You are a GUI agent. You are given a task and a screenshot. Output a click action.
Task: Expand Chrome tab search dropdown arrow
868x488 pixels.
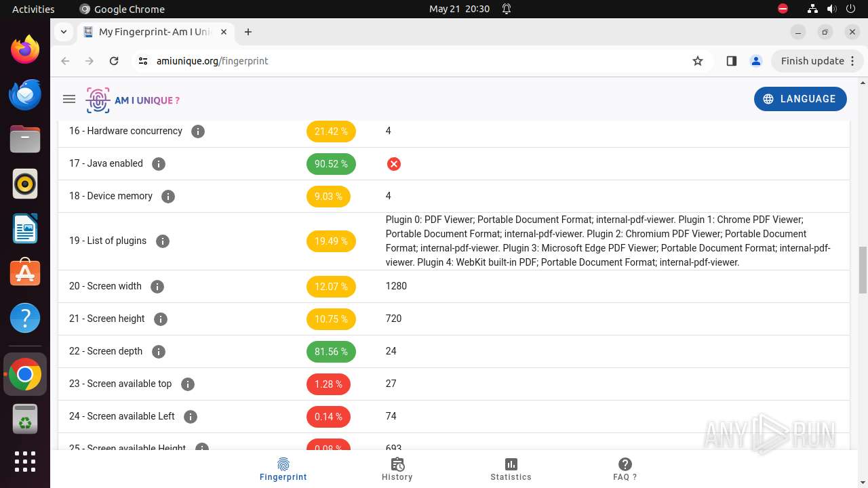pyautogui.click(x=63, y=32)
